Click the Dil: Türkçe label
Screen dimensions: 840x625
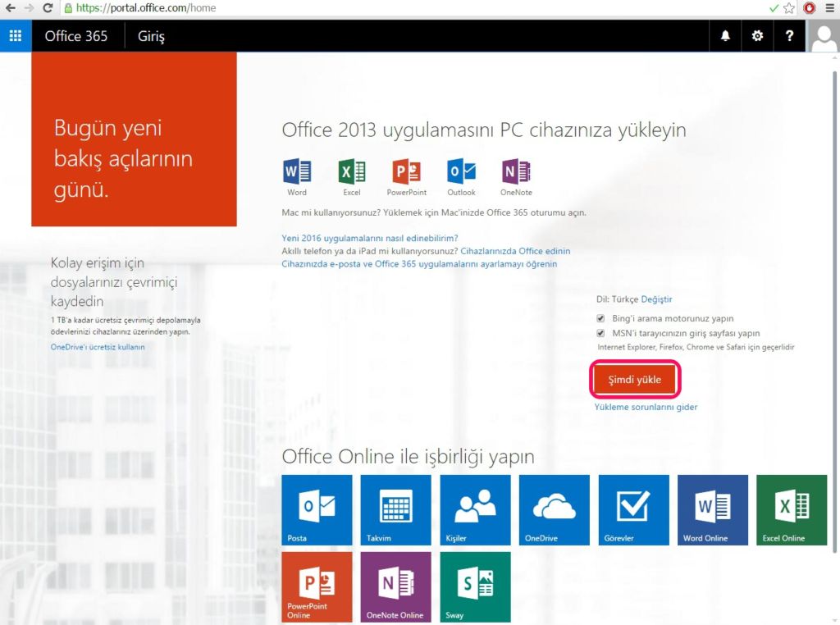pyautogui.click(x=617, y=299)
